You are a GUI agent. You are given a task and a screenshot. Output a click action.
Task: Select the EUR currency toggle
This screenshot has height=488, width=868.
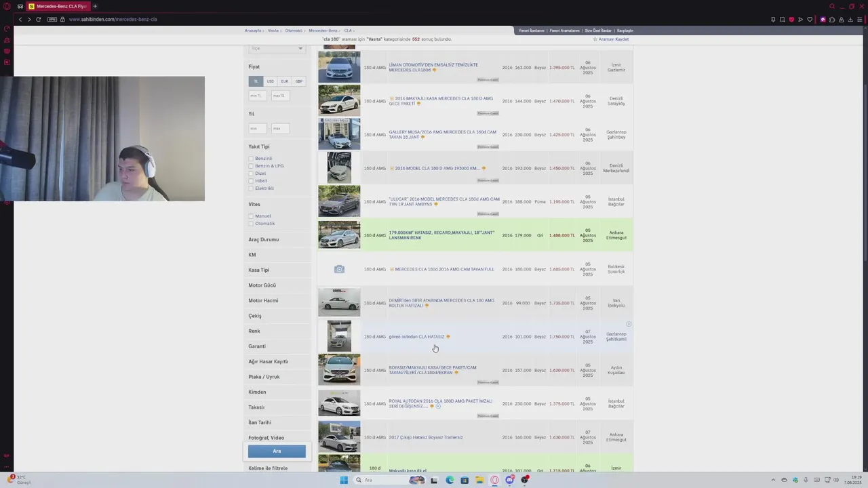(x=284, y=81)
